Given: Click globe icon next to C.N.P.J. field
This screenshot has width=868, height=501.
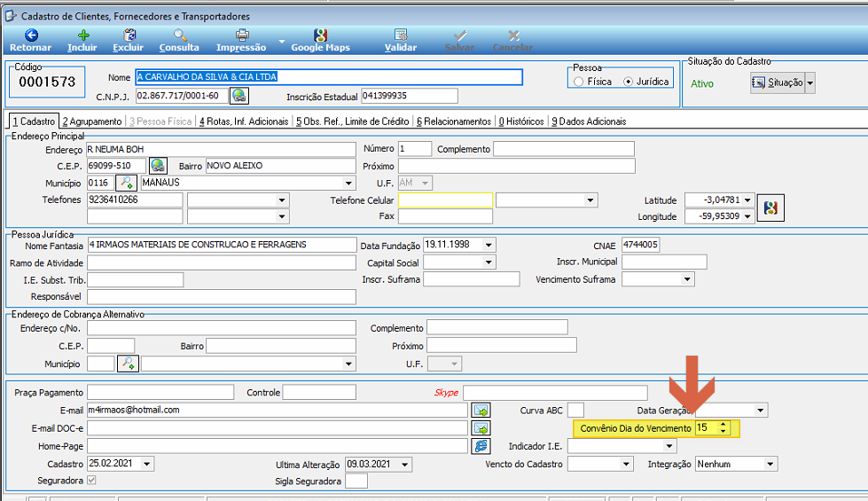Looking at the screenshot, I should (239, 96).
